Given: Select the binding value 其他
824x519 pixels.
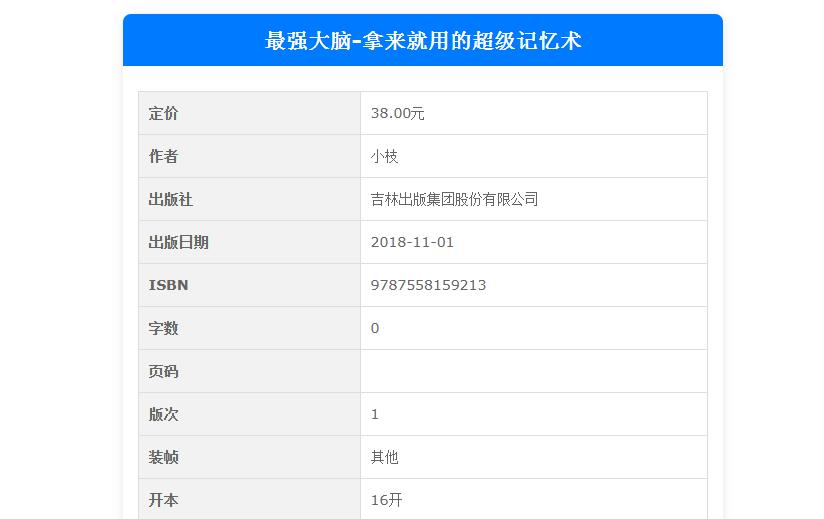Looking at the screenshot, I should tap(384, 458).
